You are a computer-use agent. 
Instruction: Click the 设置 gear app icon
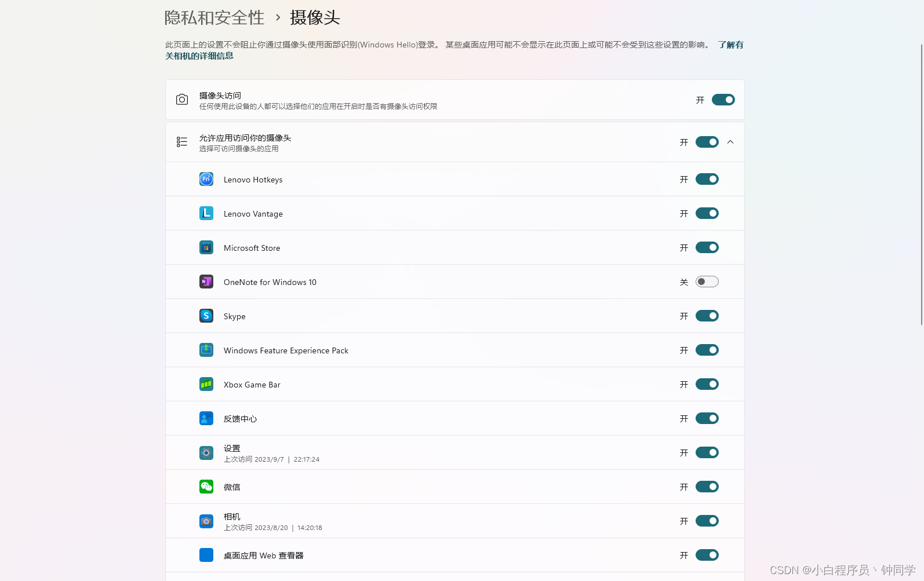(206, 453)
